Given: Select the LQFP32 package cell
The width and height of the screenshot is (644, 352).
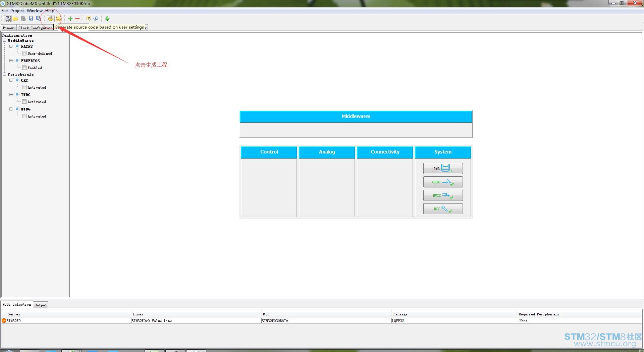Looking at the screenshot, I should 454,321.
